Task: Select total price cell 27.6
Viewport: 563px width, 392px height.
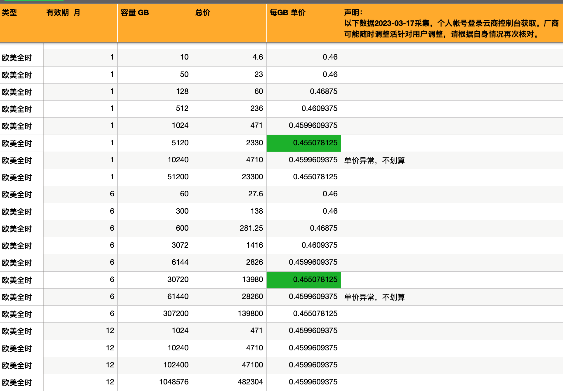Action: (x=229, y=194)
